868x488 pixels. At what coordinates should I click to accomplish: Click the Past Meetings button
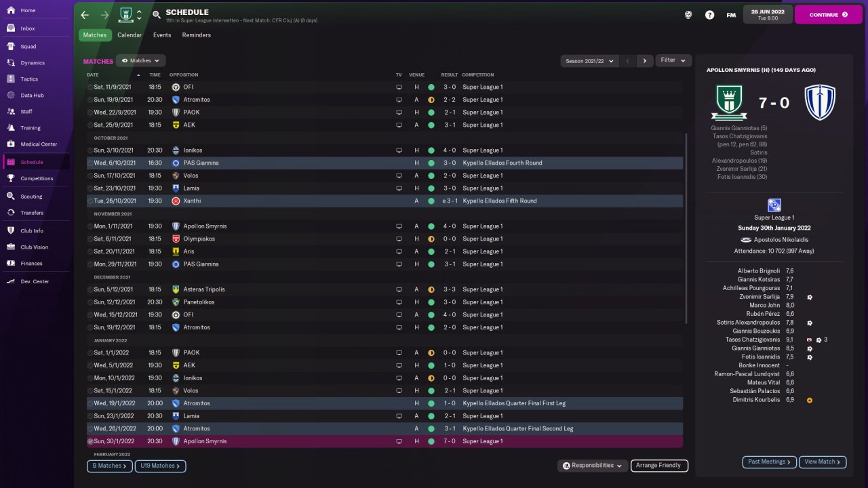tap(769, 462)
